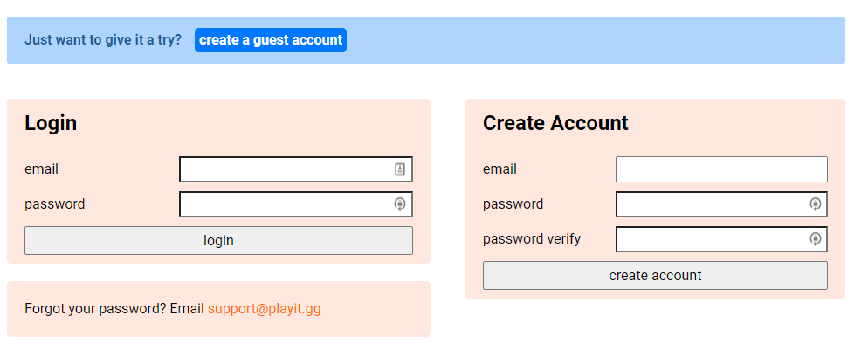
Task: Focus the Create Account password field
Action: [712, 204]
